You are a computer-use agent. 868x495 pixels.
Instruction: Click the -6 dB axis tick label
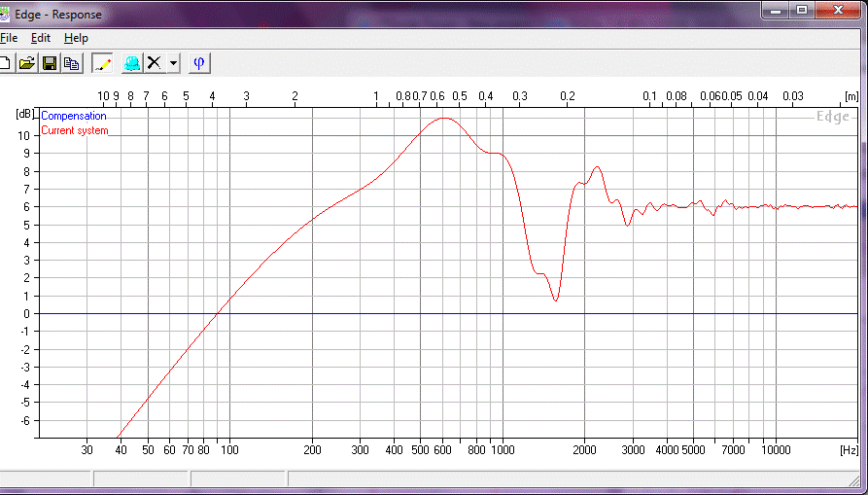(26, 420)
